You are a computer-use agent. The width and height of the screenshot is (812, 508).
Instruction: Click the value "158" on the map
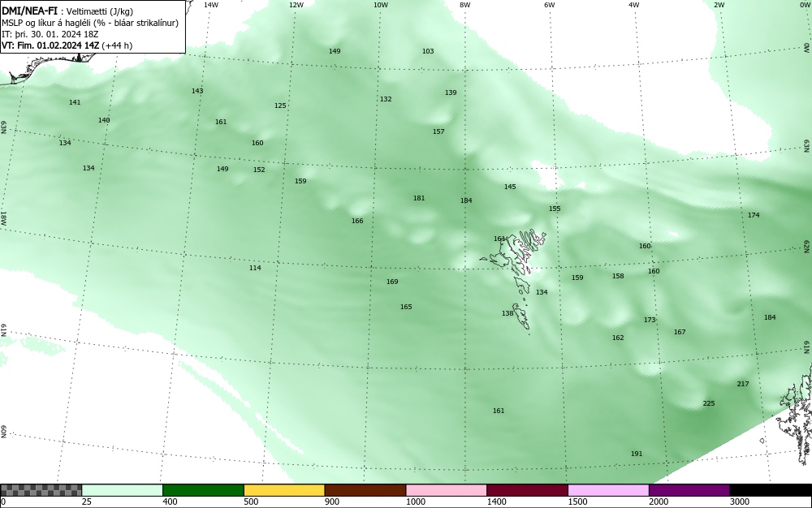pos(618,276)
